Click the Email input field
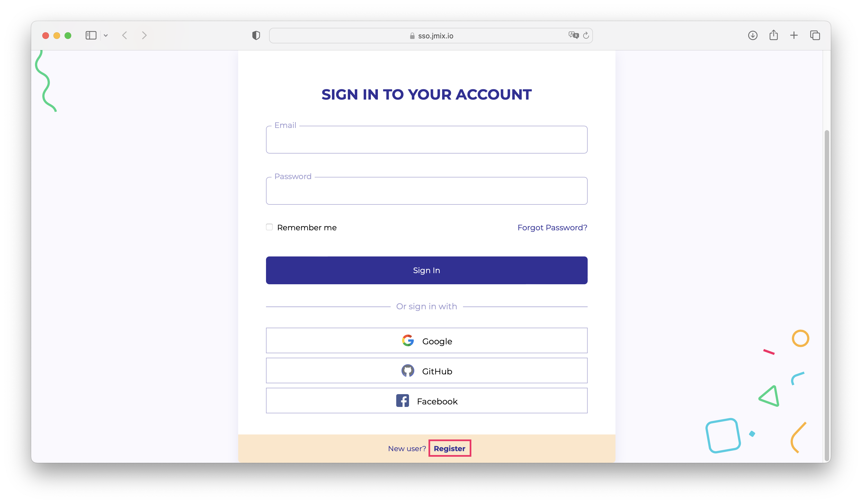Viewport: 862px width, 504px height. point(427,139)
